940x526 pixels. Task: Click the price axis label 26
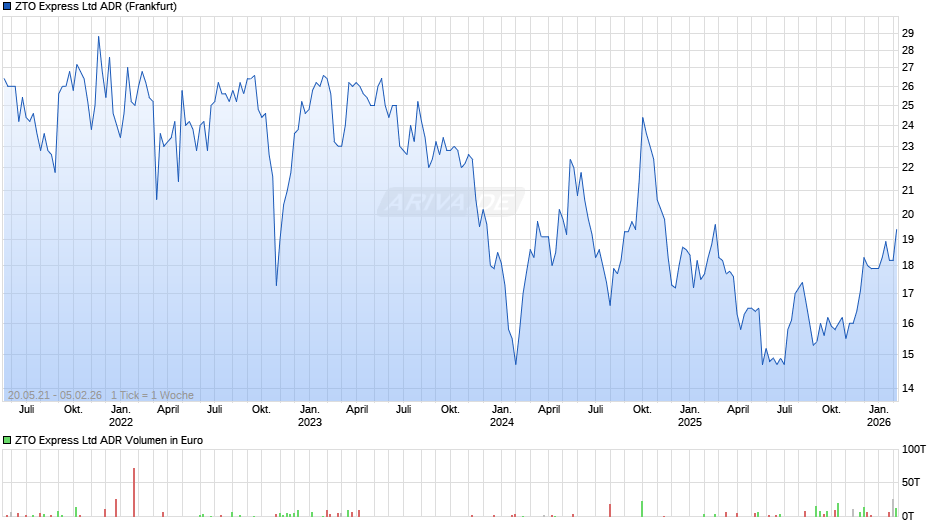pyautogui.click(x=908, y=86)
